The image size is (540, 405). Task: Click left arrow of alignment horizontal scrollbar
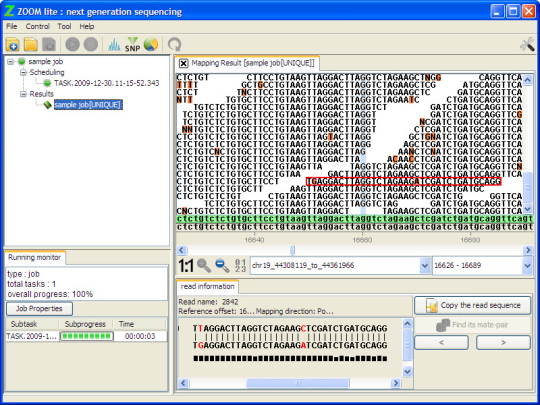coord(182,250)
